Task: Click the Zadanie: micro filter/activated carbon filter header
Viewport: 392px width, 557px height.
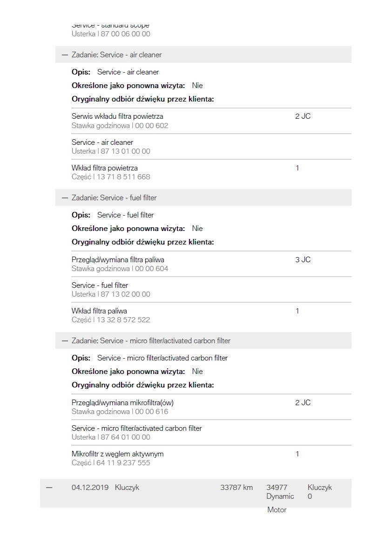Action: [x=151, y=341]
